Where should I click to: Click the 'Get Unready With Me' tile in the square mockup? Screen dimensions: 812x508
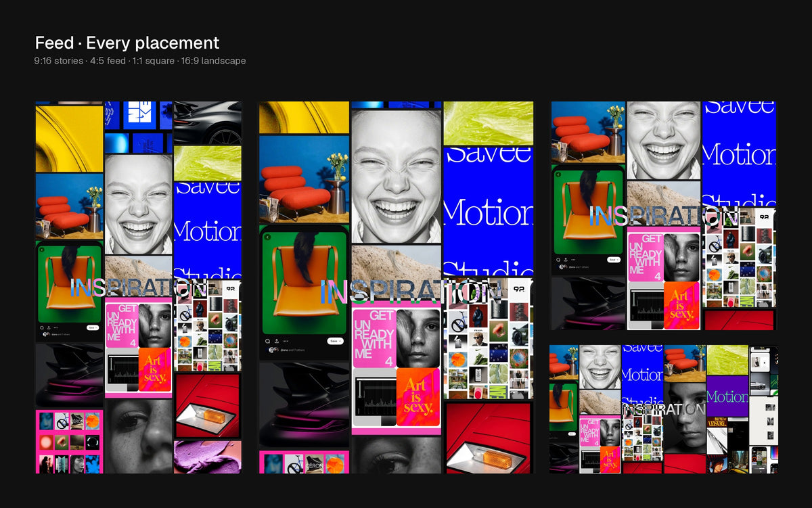tap(645, 256)
